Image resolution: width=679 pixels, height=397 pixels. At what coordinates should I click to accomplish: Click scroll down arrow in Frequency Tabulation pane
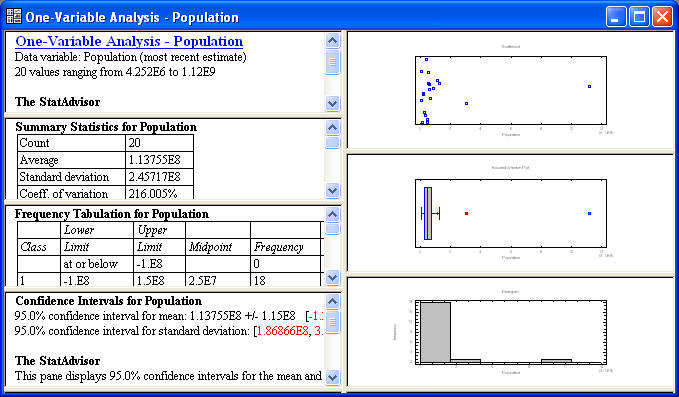(332, 277)
